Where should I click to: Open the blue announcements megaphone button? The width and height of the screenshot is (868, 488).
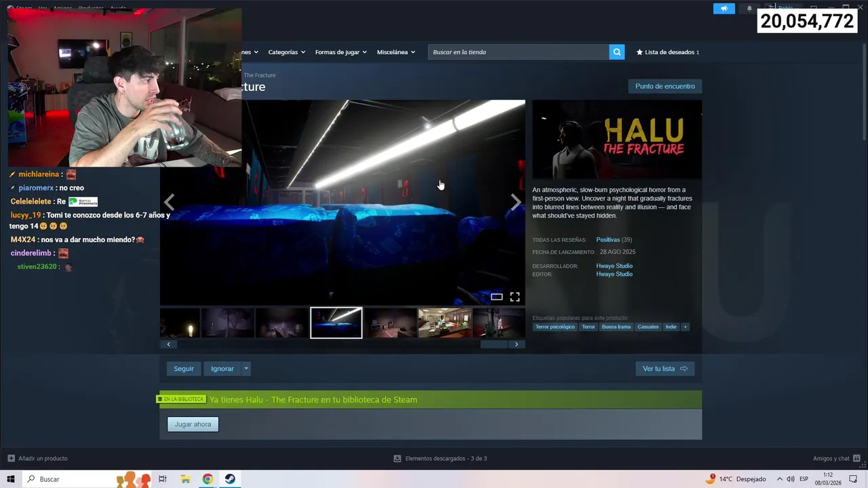click(x=724, y=9)
